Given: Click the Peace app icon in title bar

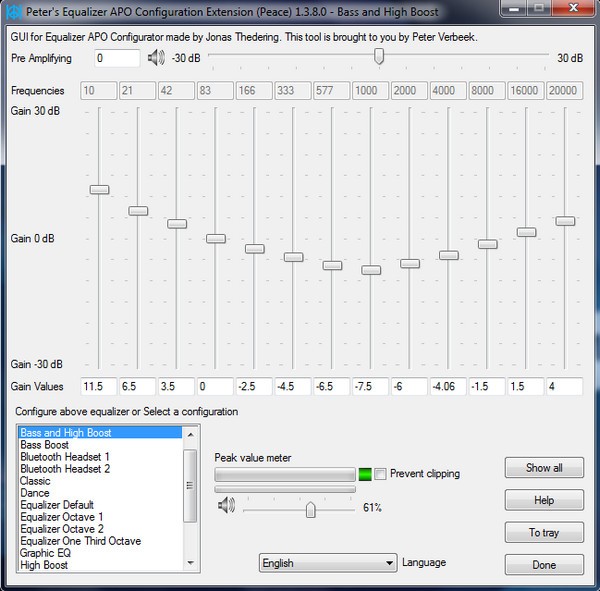Looking at the screenshot, I should [x=14, y=12].
